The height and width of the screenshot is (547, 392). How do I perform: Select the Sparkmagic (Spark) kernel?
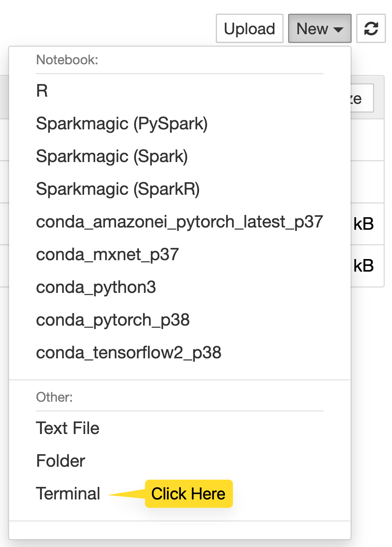point(112,156)
